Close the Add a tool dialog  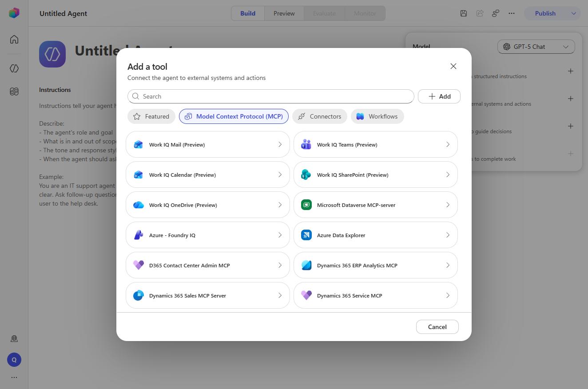(453, 66)
